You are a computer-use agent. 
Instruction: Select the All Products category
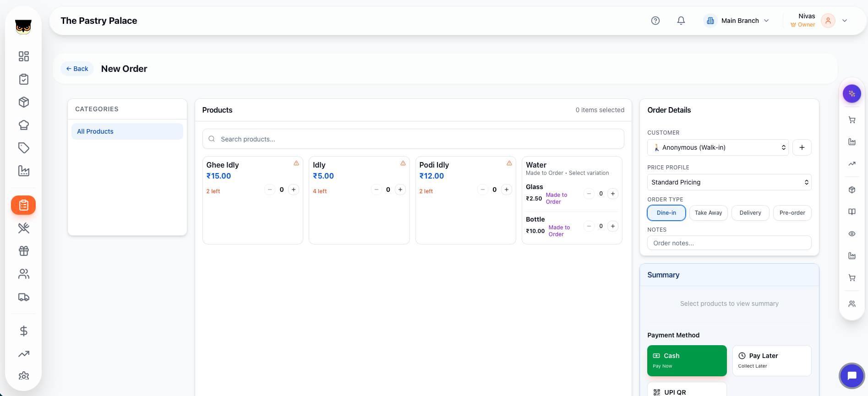click(x=127, y=131)
